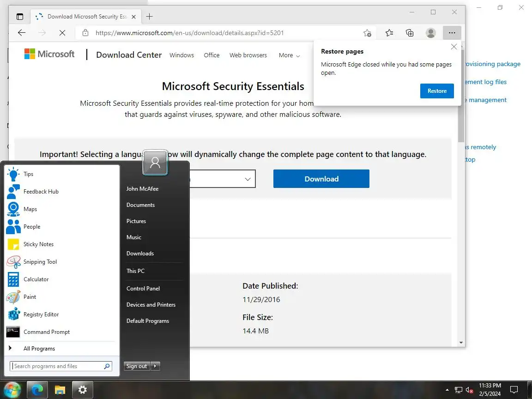Open Maps app from Start menu
The height and width of the screenshot is (399, 532).
pyautogui.click(x=62, y=209)
